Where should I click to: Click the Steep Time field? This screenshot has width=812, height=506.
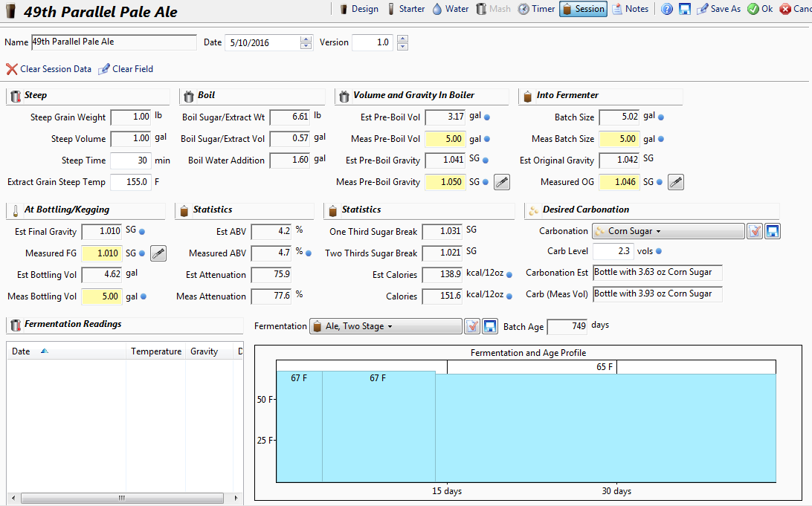click(x=131, y=160)
